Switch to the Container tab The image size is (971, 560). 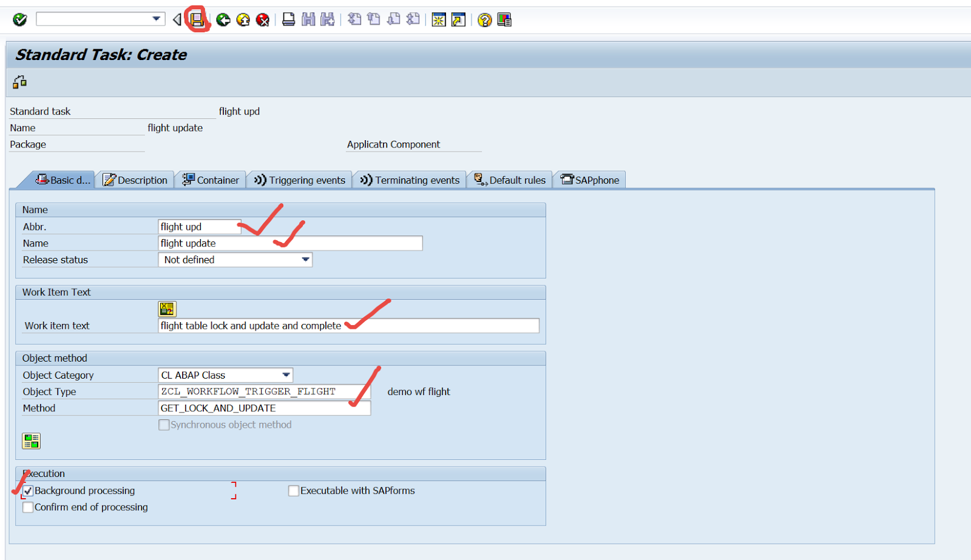211,180
